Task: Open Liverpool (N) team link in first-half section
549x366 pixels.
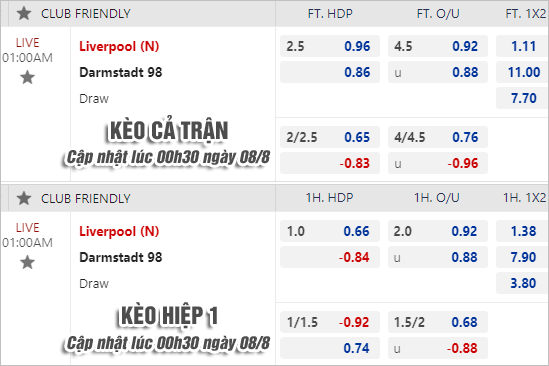Action: [119, 232]
